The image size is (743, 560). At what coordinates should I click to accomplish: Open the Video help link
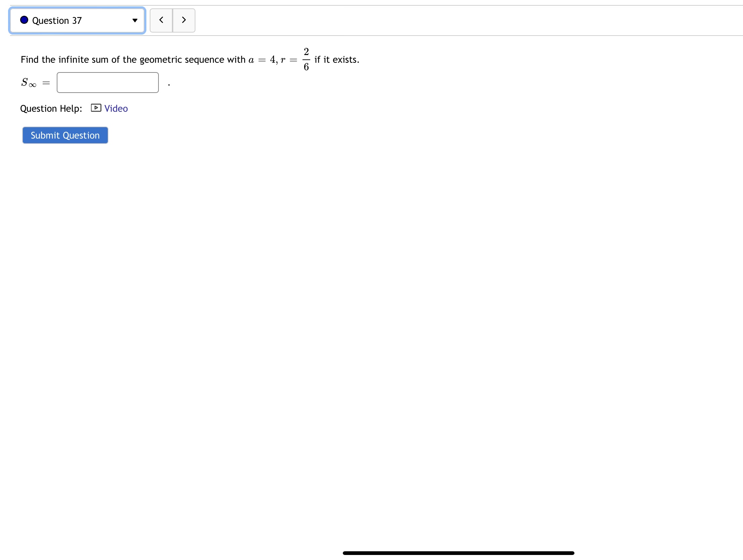tap(116, 108)
